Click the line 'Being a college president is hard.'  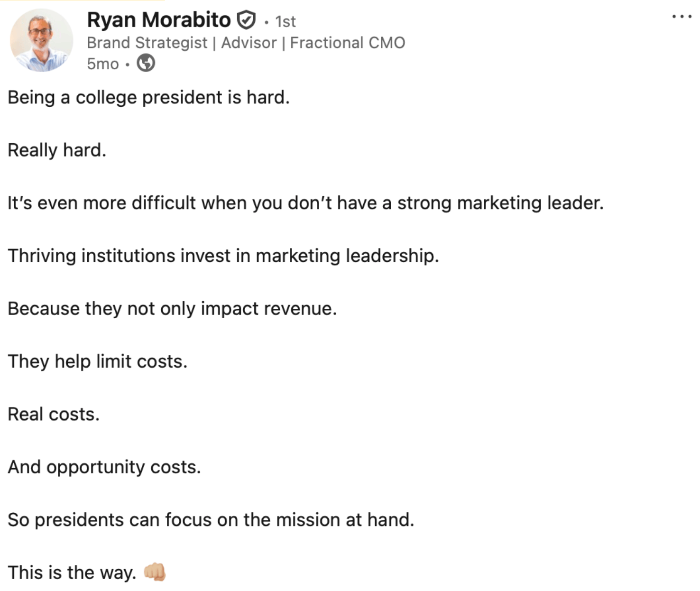coord(148,98)
